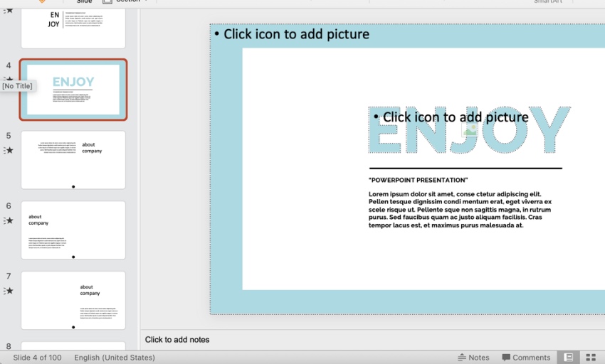Open the slide 5 thumbnail
This screenshot has width=605, height=364.
pyautogui.click(x=73, y=160)
